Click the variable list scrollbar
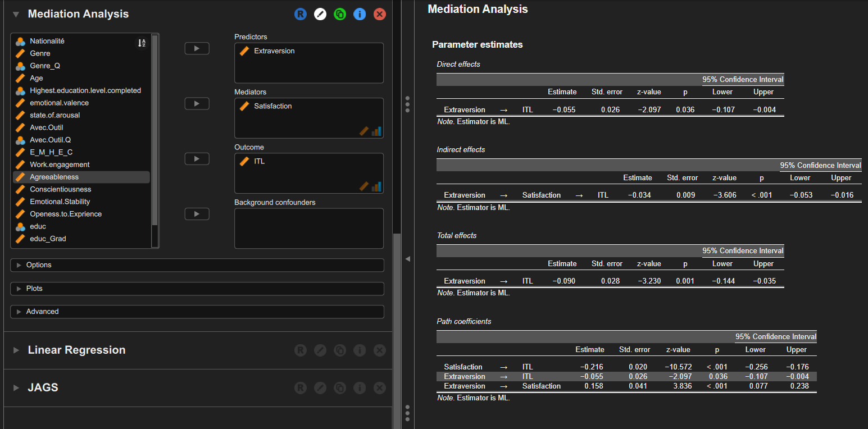The image size is (868, 429). pos(155,129)
